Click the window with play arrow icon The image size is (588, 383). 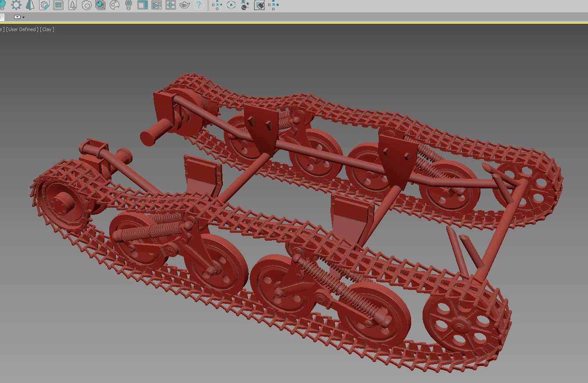pos(156,5)
